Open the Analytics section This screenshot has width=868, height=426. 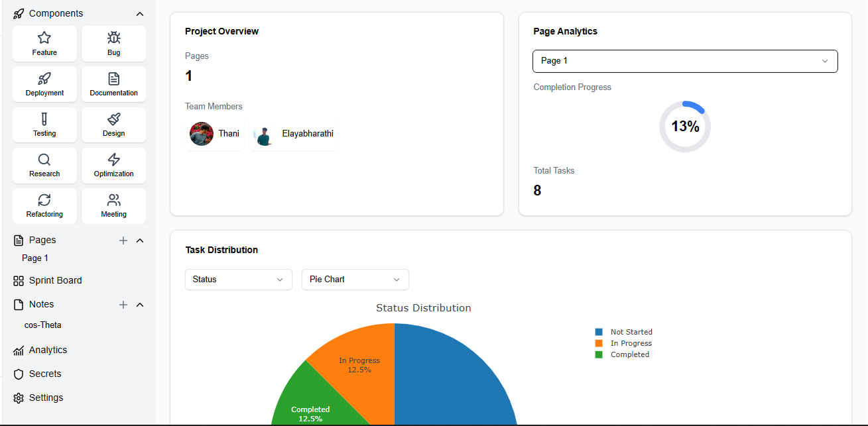(x=46, y=350)
